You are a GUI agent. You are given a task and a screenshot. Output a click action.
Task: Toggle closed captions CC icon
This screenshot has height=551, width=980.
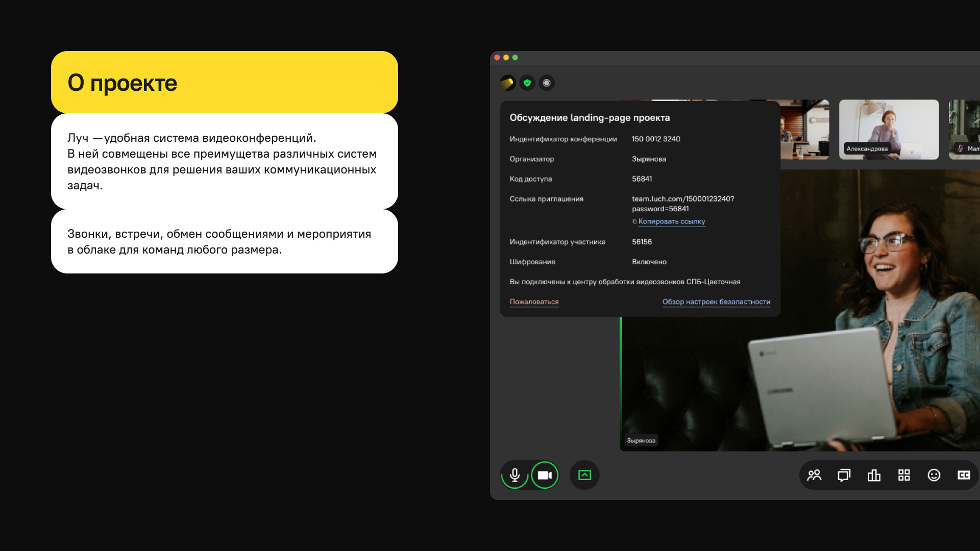[x=964, y=475]
